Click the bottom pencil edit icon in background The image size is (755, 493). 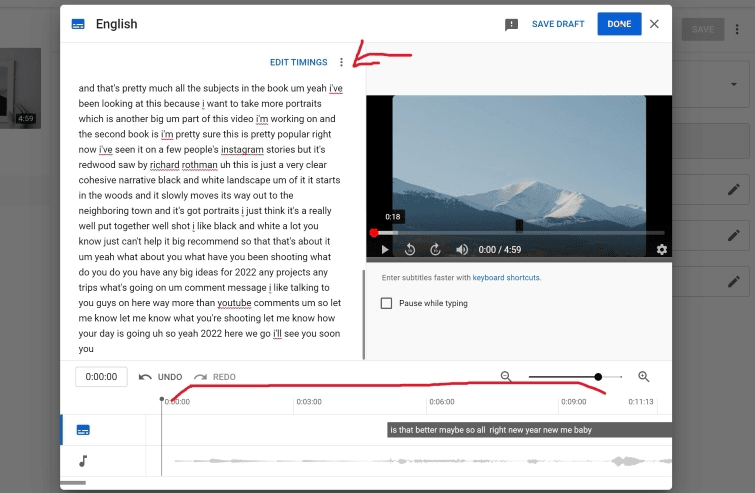pyautogui.click(x=733, y=282)
